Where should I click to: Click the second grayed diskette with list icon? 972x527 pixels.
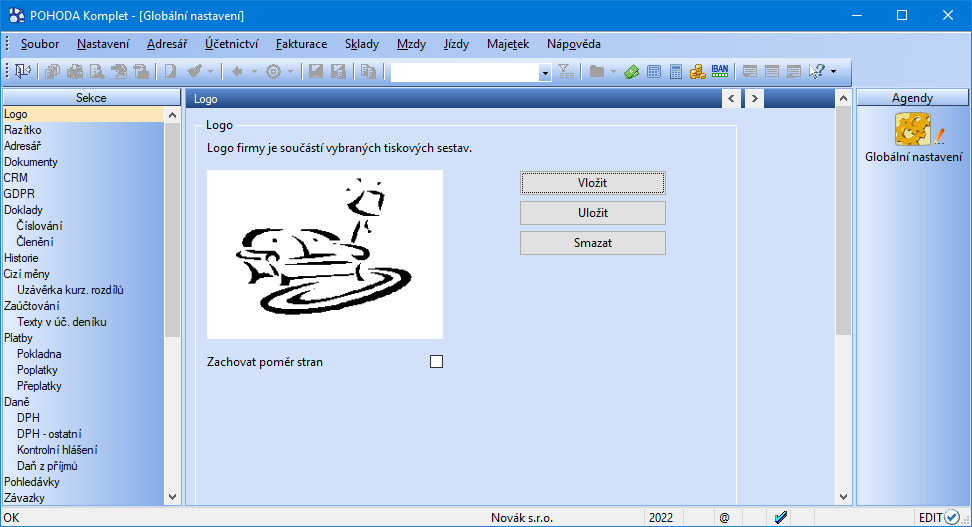tap(338, 71)
